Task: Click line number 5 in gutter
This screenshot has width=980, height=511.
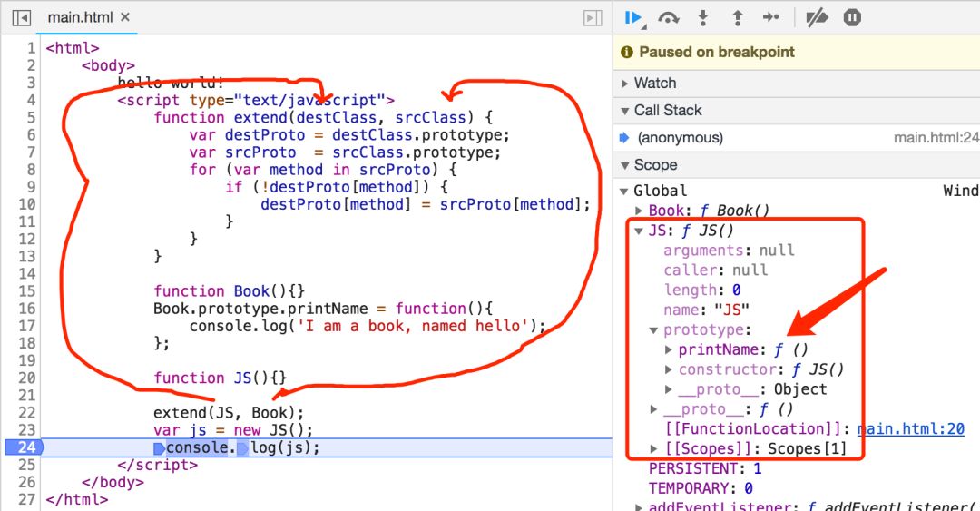Action: point(31,118)
